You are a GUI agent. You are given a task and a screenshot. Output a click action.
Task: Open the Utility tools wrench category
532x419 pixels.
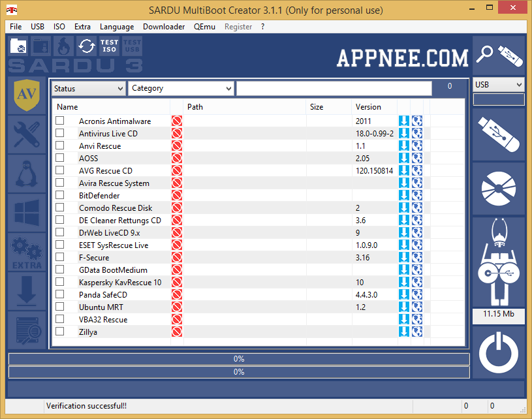coord(27,134)
